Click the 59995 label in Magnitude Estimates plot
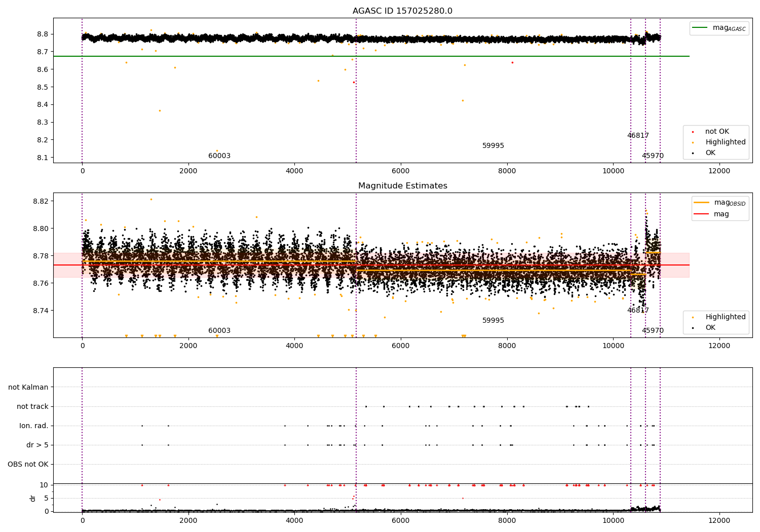This screenshot has height=532, width=760. tap(493, 320)
